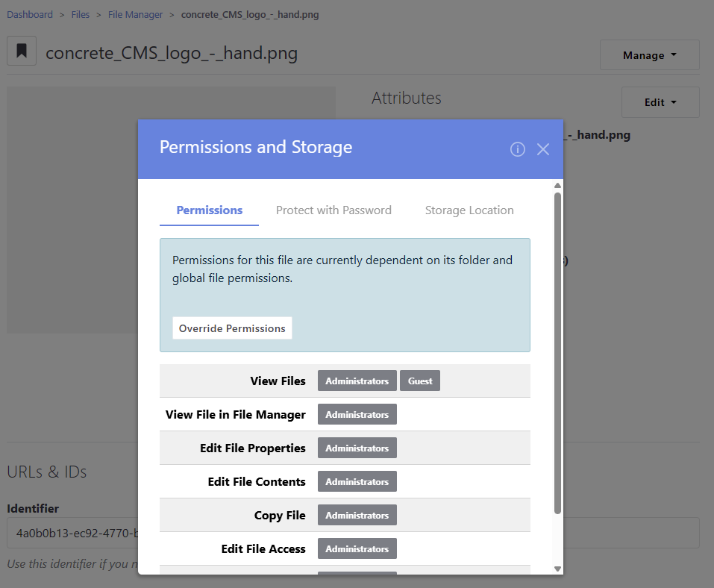Click Administrators badge in View Files row
This screenshot has height=588, width=714.
(x=357, y=381)
